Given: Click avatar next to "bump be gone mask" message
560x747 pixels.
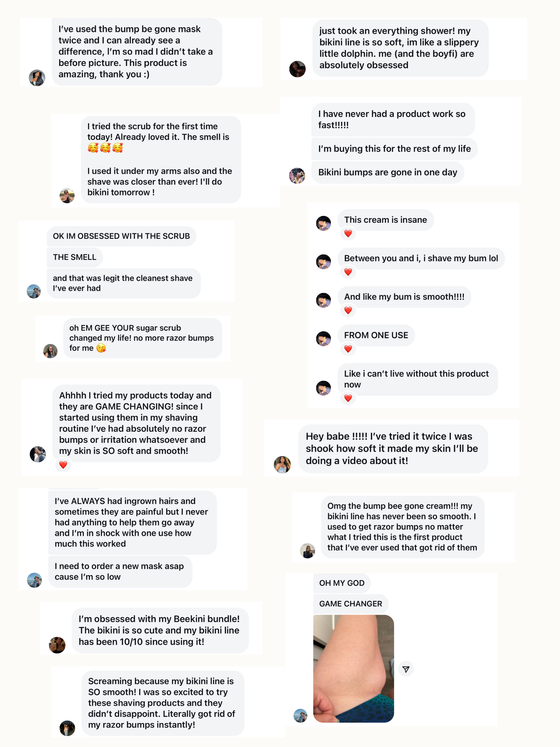Looking at the screenshot, I should (x=37, y=78).
